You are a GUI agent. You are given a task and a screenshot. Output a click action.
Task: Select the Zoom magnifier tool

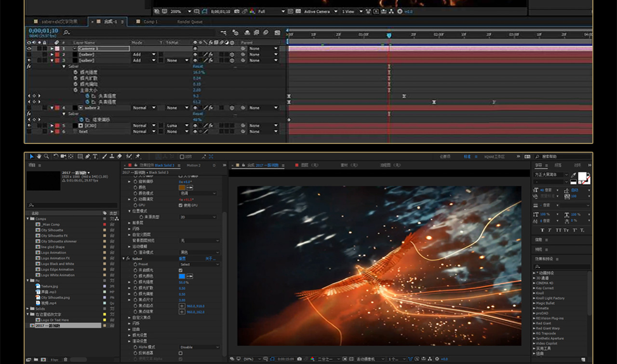tap(46, 156)
